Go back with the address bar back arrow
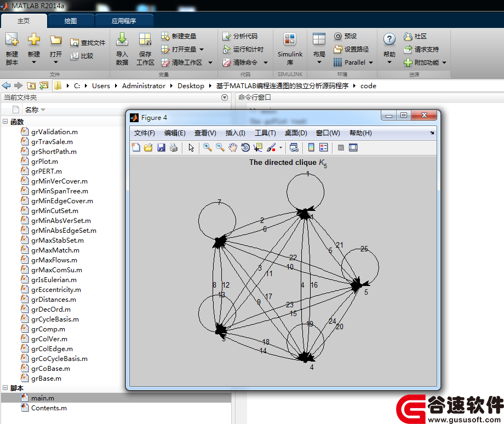This screenshot has width=504, height=424. tap(6, 85)
